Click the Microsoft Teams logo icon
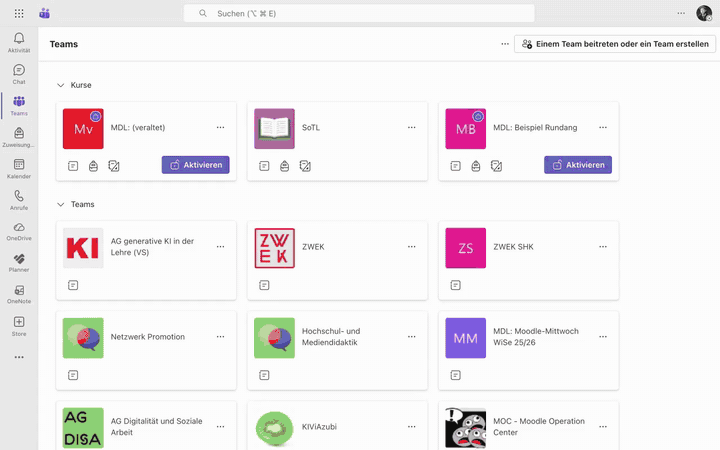This screenshot has width=720, height=450. click(45, 13)
